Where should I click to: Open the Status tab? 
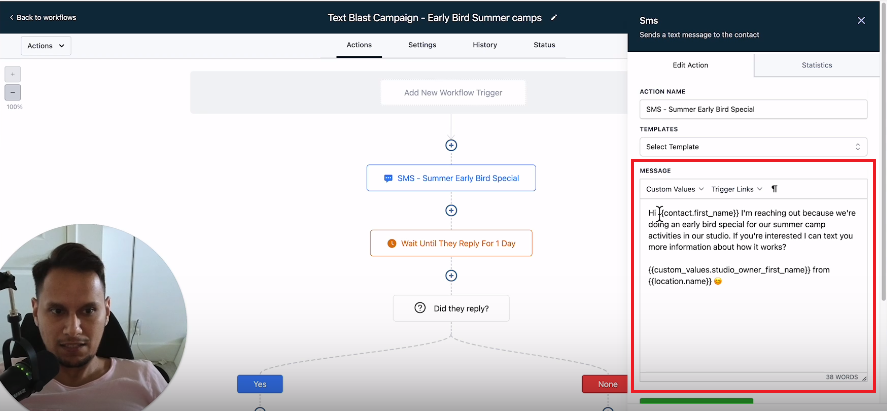click(544, 45)
